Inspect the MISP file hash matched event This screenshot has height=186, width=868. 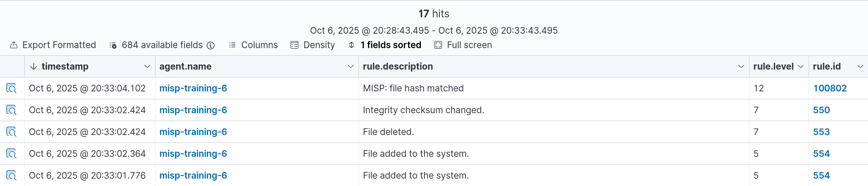11,88
